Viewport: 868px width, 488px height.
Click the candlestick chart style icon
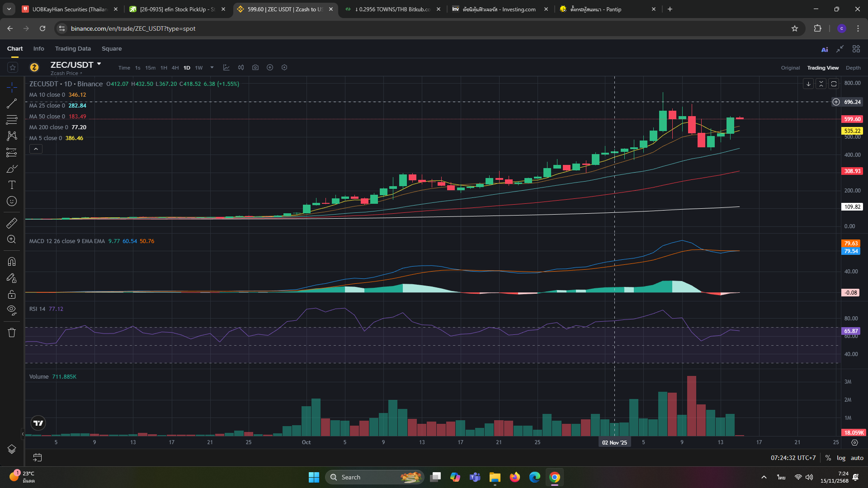tap(241, 67)
